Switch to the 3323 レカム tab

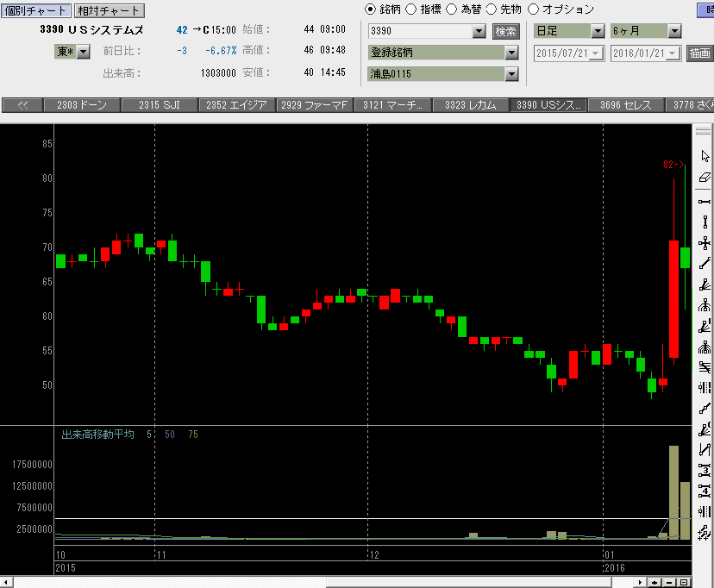(470, 105)
